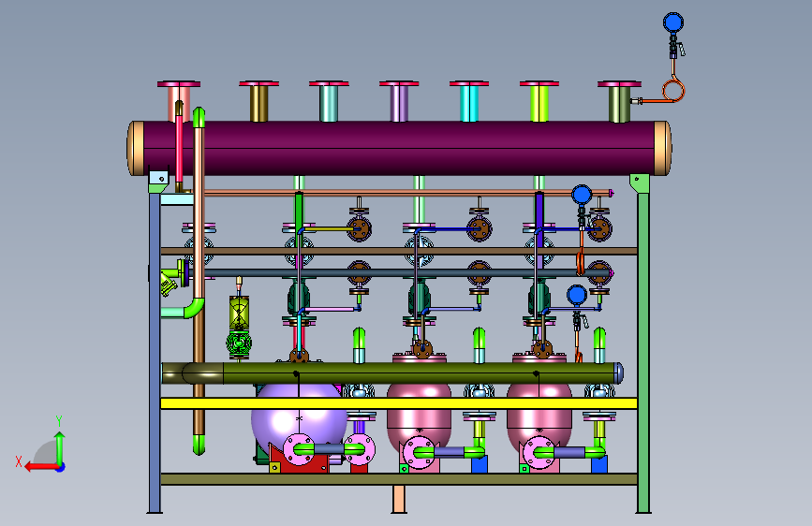Pick the brown horizontal rail above the grey pipe

coord(399,251)
